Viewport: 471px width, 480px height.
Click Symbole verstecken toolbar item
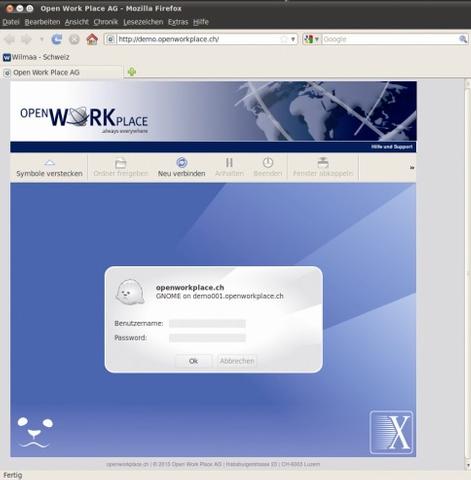[x=49, y=168]
